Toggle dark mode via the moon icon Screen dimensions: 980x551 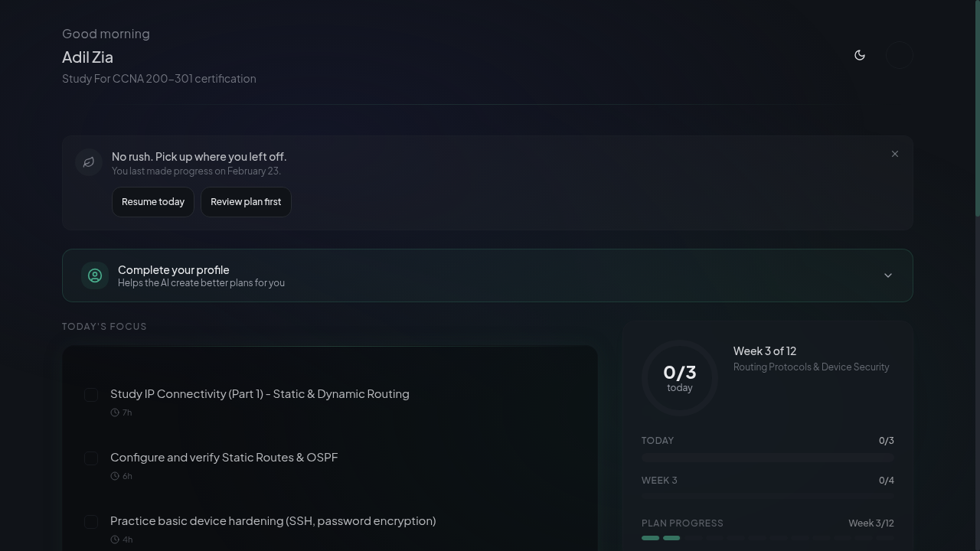(x=860, y=55)
